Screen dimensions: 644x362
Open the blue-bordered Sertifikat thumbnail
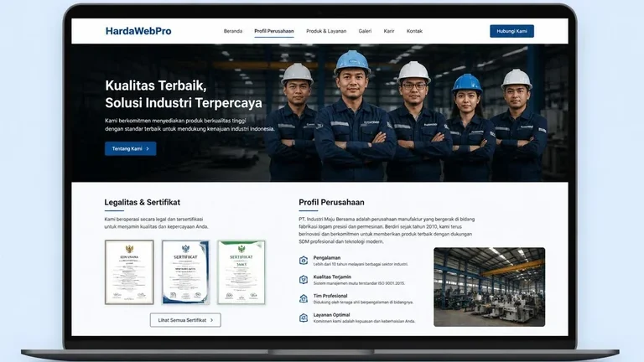coord(185,272)
